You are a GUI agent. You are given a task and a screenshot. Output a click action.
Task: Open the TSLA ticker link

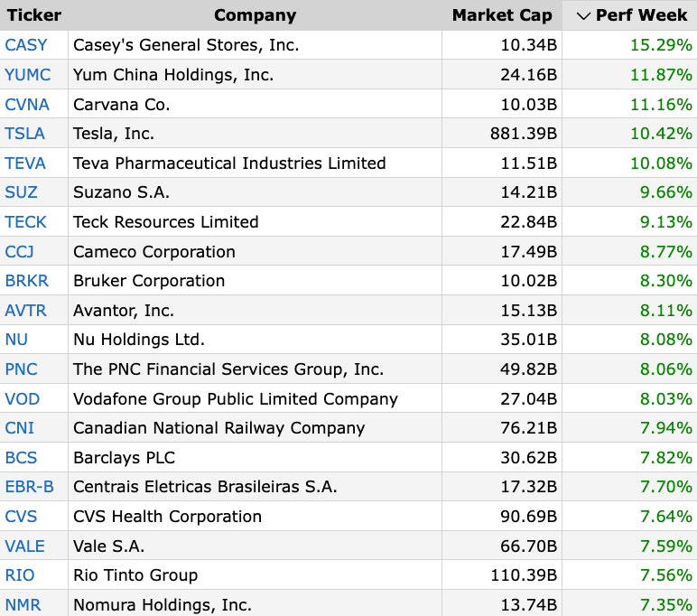(24, 134)
